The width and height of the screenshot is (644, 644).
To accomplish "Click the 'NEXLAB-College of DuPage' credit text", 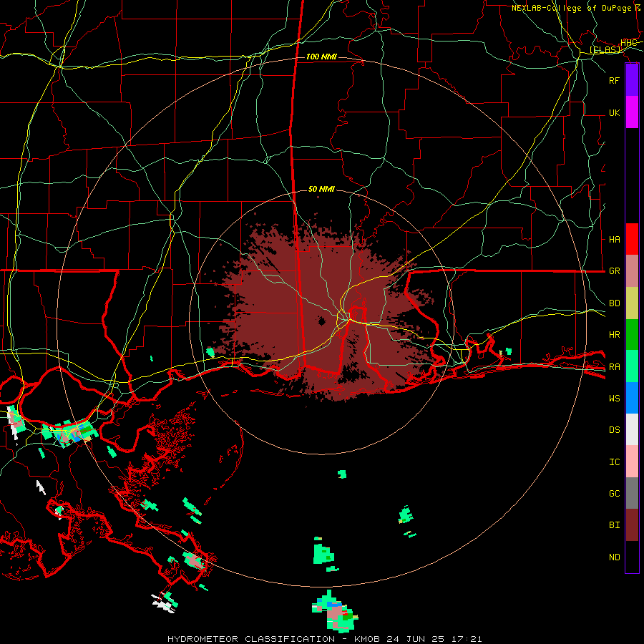I will point(571,8).
